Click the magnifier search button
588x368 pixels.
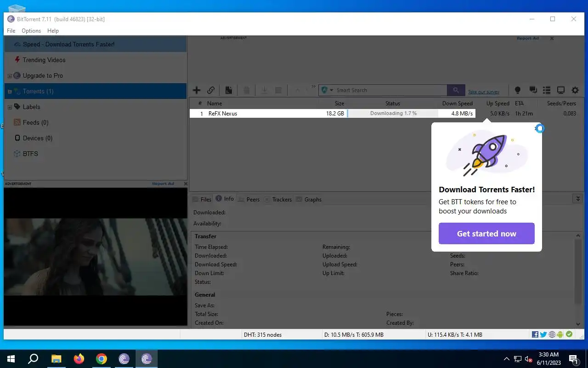pos(456,90)
